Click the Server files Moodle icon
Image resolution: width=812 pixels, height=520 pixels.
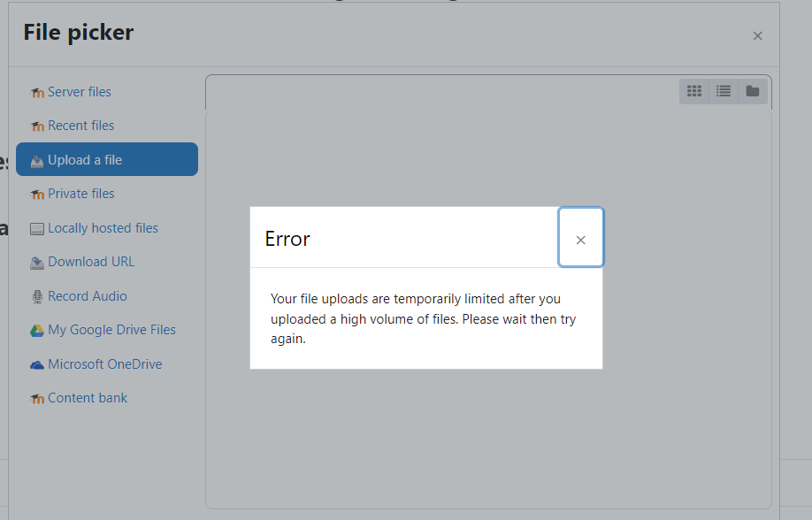click(37, 93)
